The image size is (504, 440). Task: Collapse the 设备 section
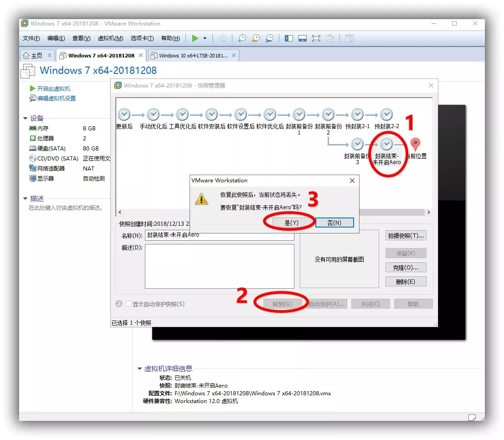click(x=26, y=118)
